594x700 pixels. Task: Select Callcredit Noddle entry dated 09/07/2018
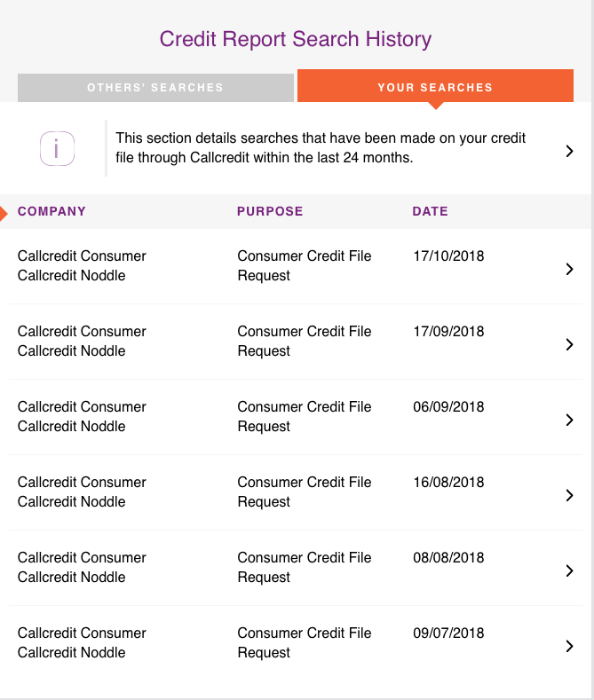71,652
